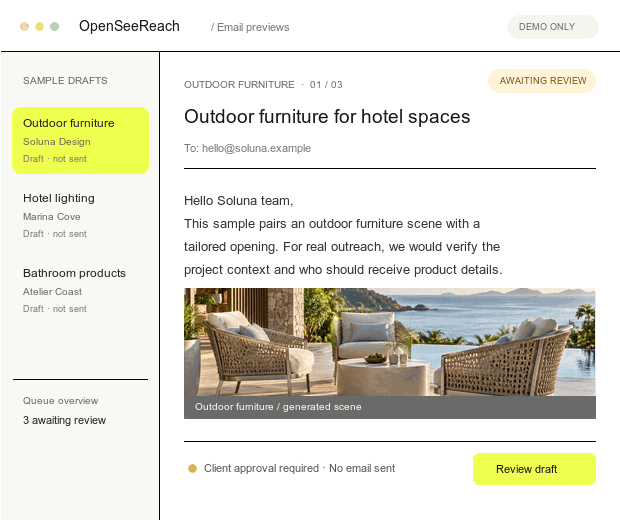620x520 pixels.
Task: Click the AWAITING REVIEW status badge
Action: point(542,81)
